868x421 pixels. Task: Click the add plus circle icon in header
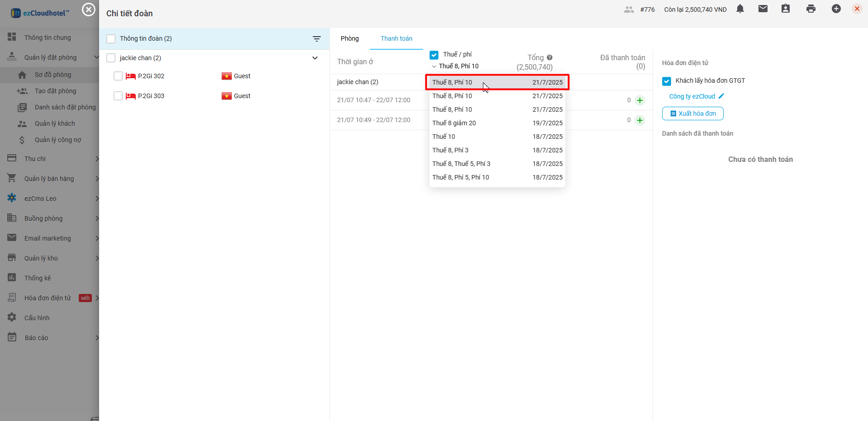[836, 9]
